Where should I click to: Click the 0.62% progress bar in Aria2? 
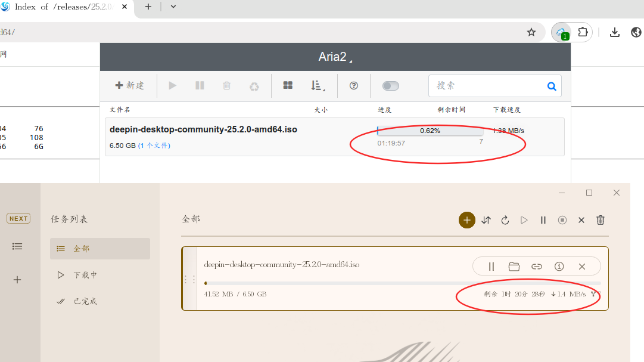pos(430,131)
